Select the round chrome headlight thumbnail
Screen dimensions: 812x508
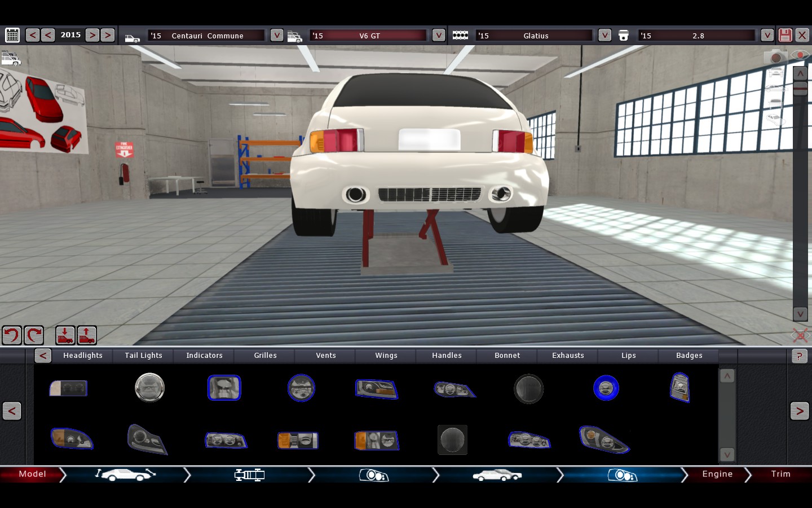149,388
